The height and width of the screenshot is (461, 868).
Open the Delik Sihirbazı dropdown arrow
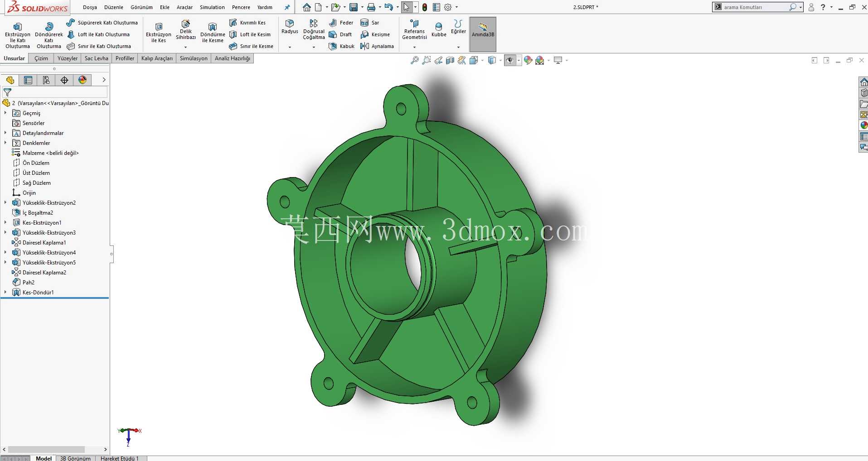click(186, 47)
